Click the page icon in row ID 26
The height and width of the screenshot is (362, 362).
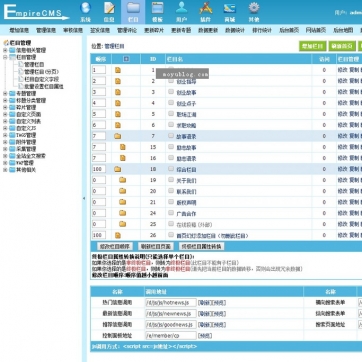click(118, 235)
